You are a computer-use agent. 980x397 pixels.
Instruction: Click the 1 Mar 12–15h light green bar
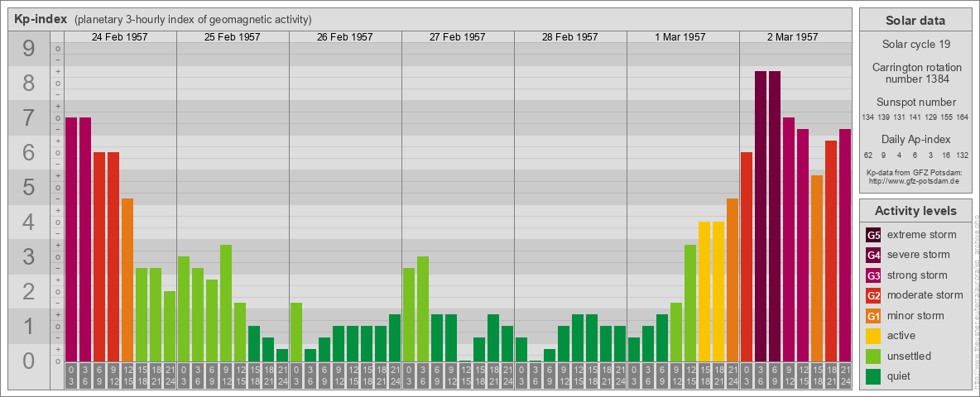pyautogui.click(x=690, y=303)
